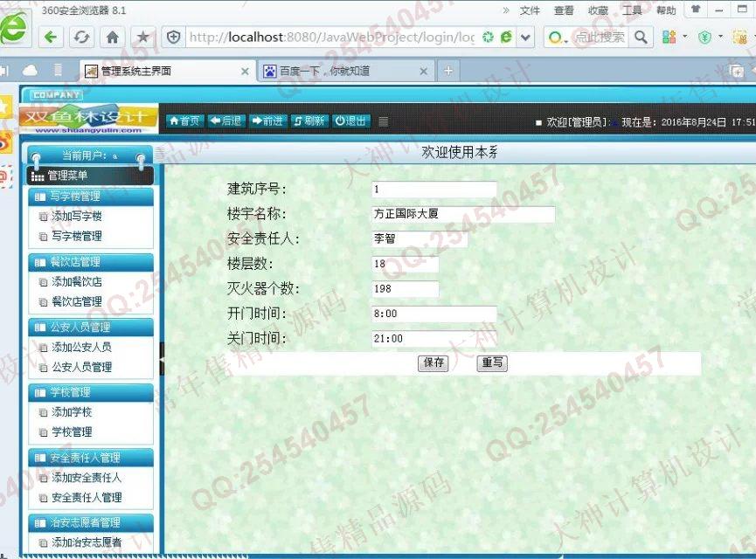756x559 pixels.
Task: Expand the 写字楼管理 menu section
Action: click(90, 197)
